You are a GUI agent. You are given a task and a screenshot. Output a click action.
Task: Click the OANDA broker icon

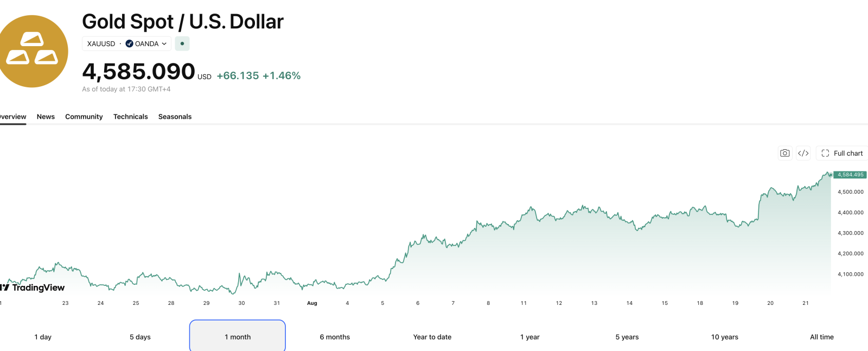pos(129,44)
